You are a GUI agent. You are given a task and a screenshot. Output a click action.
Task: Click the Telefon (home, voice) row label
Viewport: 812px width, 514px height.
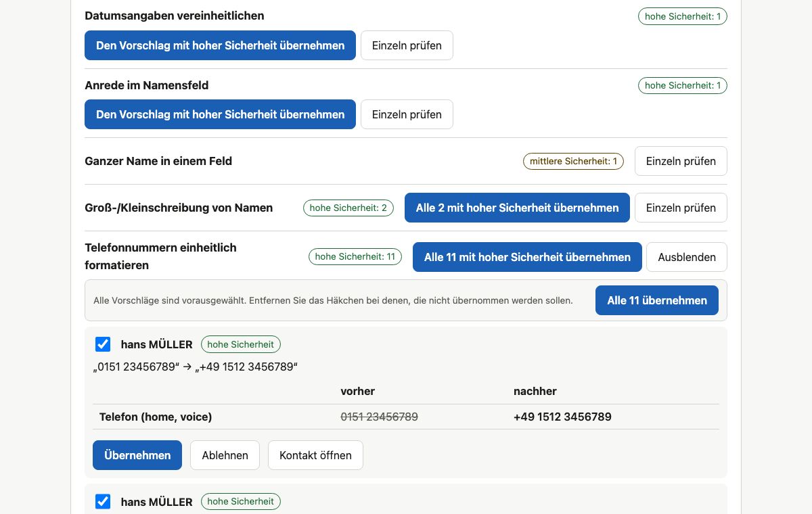(x=156, y=417)
